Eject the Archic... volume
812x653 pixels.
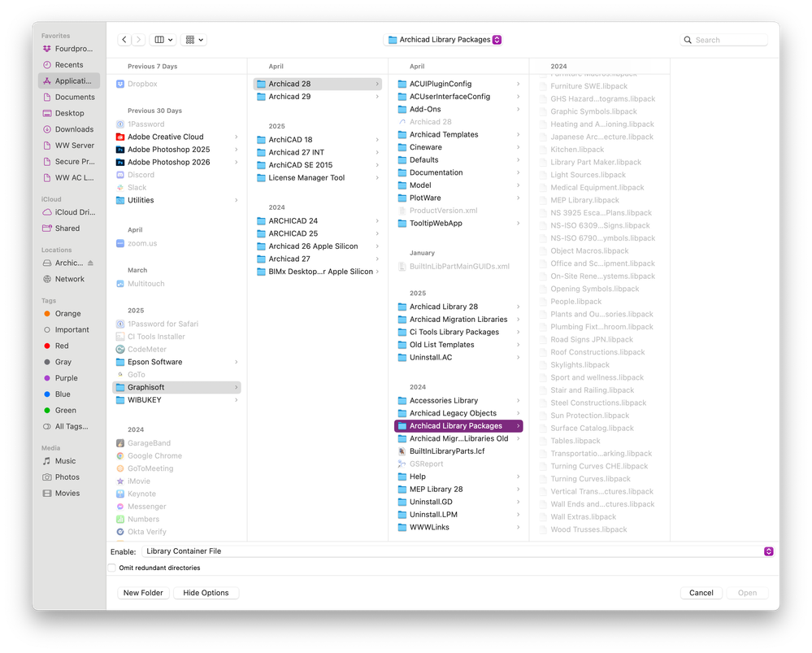[x=90, y=263]
